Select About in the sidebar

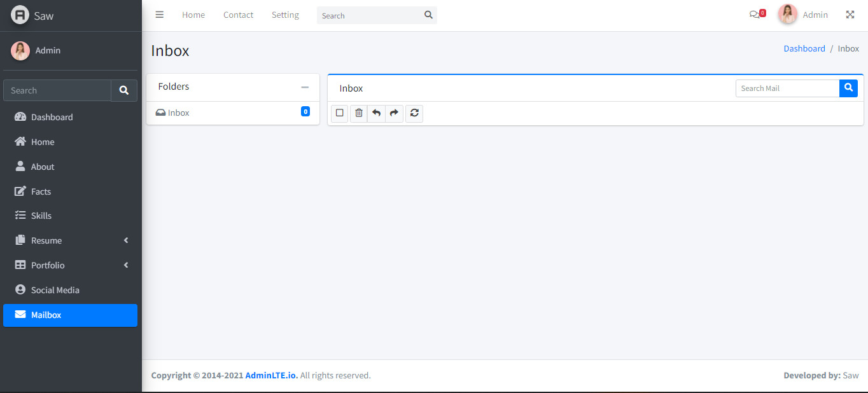pyautogui.click(x=70, y=167)
